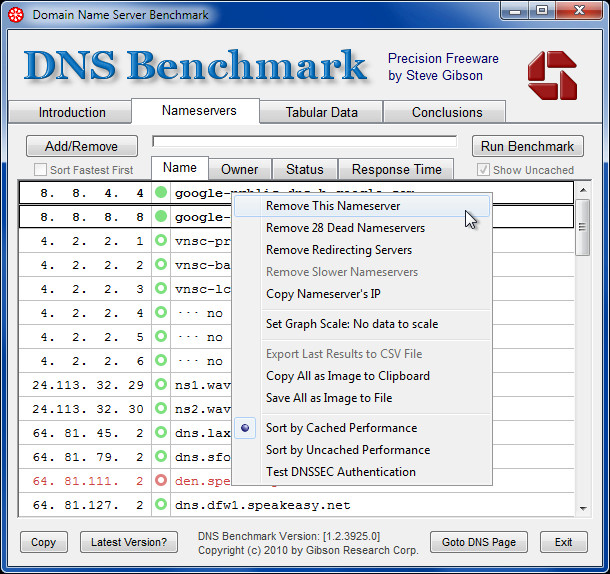Click the disabled Remove Slower Nameservers entry
This screenshot has height=574, width=610.
(x=362, y=272)
